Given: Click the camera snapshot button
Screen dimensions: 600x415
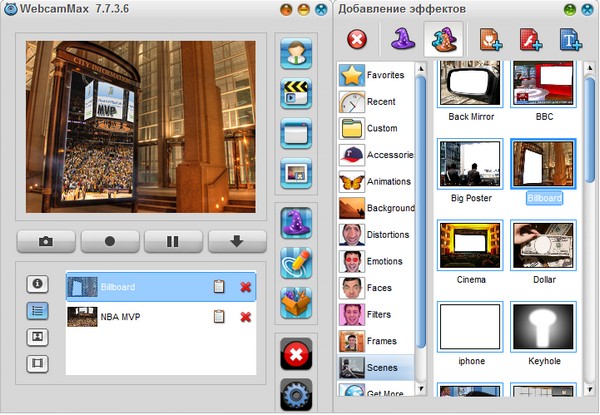Looking at the screenshot, I should pyautogui.click(x=46, y=242).
